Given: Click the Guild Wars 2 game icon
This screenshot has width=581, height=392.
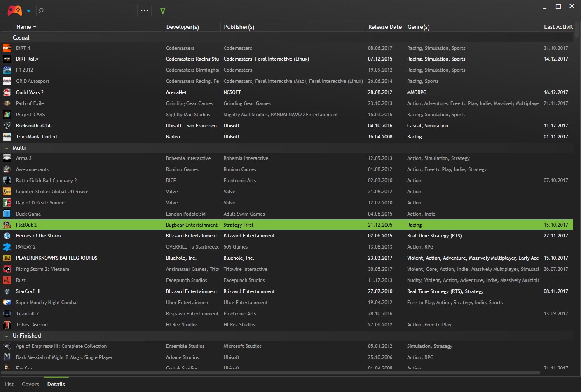Looking at the screenshot, I should (x=7, y=92).
